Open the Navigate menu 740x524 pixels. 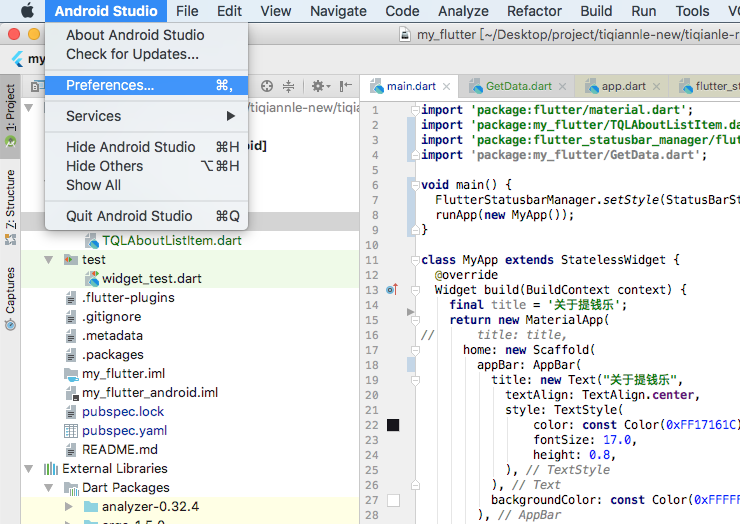pyautogui.click(x=338, y=11)
